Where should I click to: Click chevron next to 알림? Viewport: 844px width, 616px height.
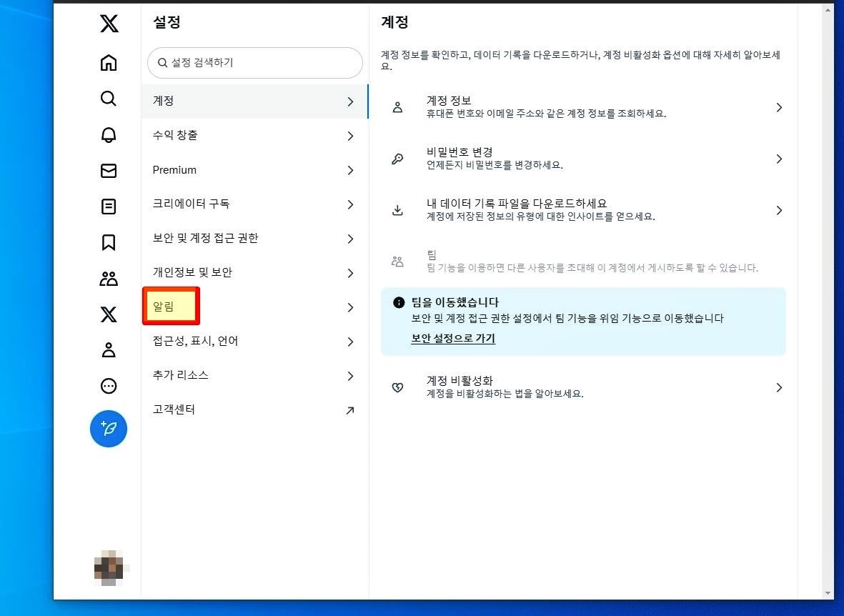tap(350, 307)
